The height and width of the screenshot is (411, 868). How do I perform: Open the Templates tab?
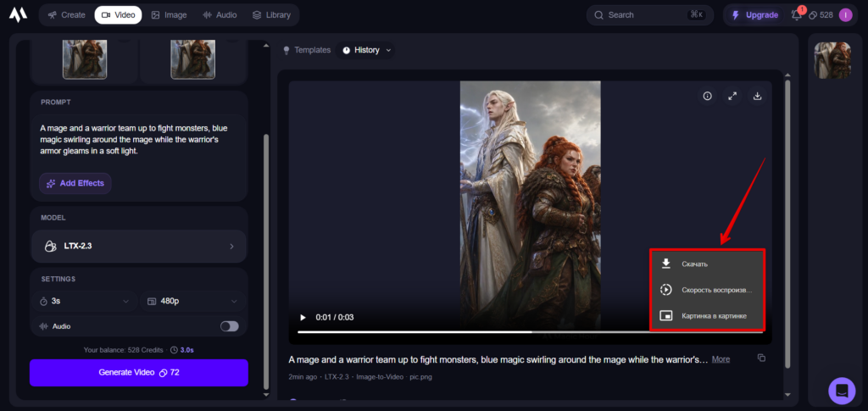307,50
